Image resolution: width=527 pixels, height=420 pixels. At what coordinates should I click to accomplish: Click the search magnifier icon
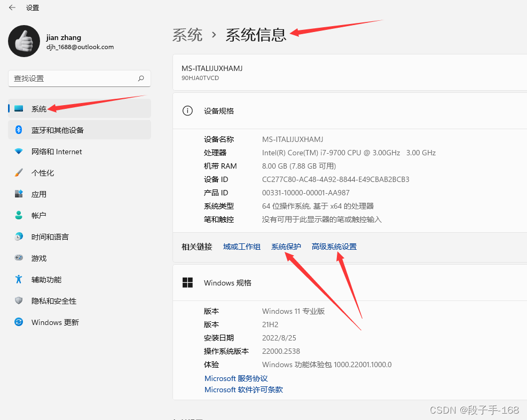pyautogui.click(x=141, y=78)
